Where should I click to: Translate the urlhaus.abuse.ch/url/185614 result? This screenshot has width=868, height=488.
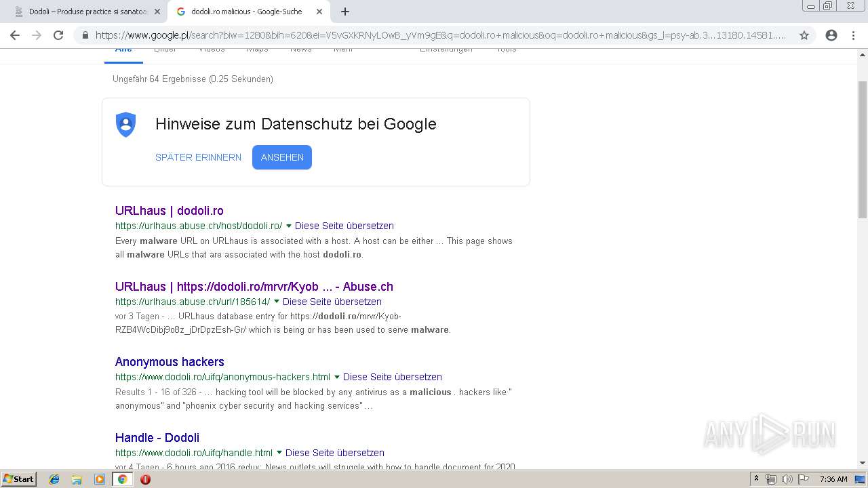click(332, 302)
